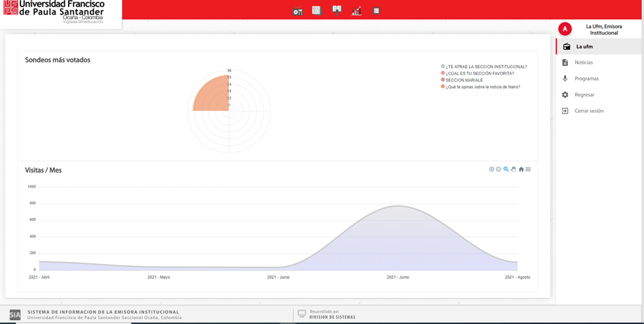Activate the hand panning tool
The width and height of the screenshot is (644, 324).
(513, 169)
